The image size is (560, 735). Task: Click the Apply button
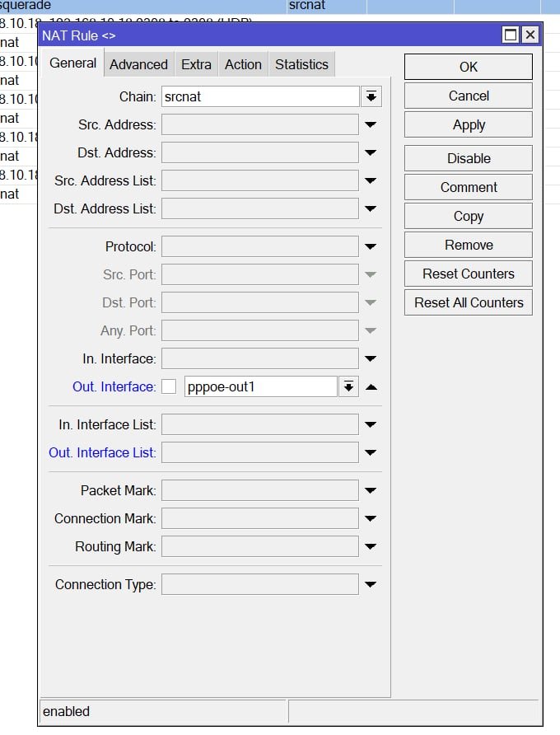point(469,124)
